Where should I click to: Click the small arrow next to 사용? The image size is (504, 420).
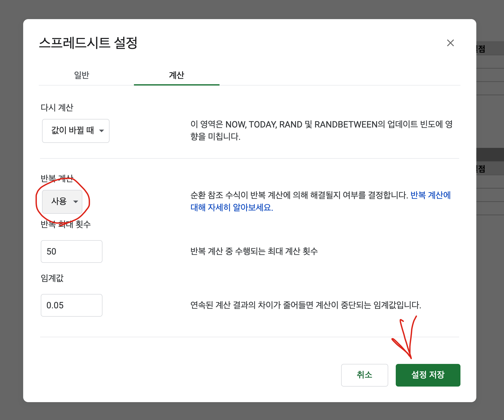pyautogui.click(x=76, y=201)
